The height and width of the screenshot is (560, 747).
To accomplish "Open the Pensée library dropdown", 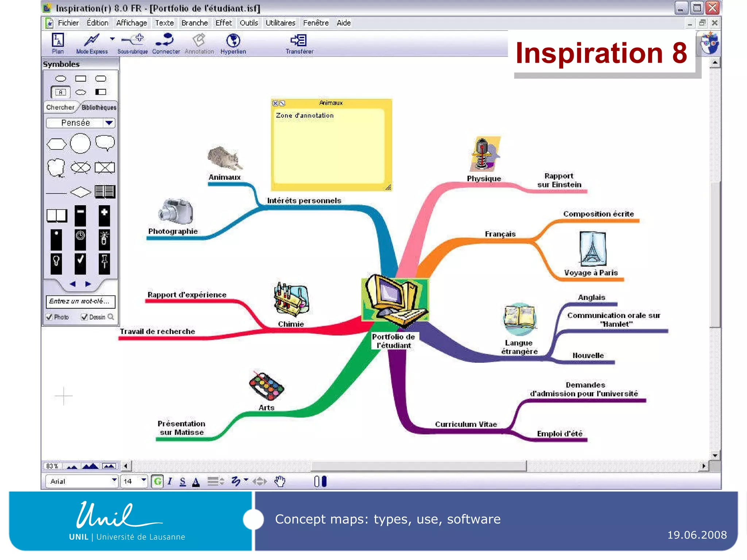I will tap(109, 123).
